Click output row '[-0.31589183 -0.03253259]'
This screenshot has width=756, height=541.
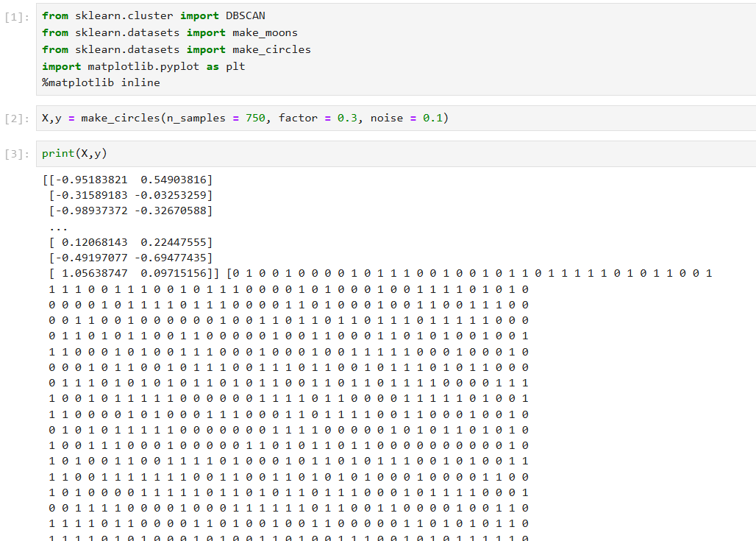pyautogui.click(x=131, y=196)
